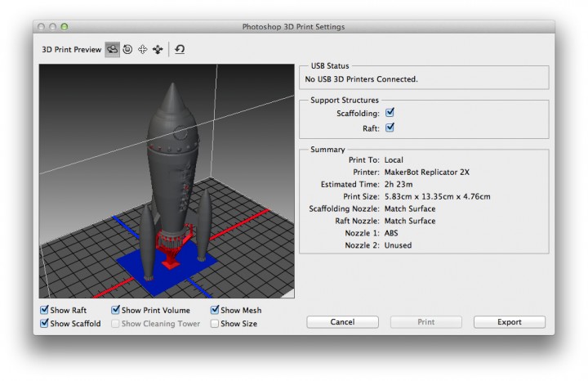Toggle the Show Mesh checkbox

[215, 310]
